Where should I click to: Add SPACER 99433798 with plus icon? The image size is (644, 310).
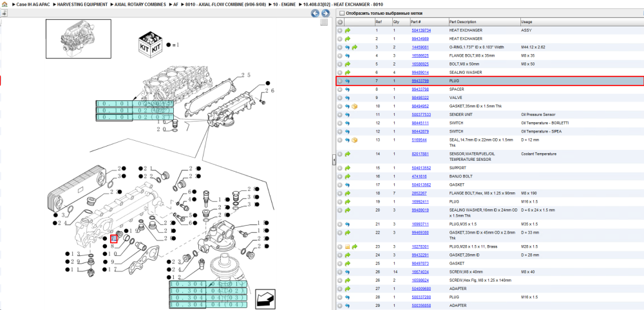point(340,89)
